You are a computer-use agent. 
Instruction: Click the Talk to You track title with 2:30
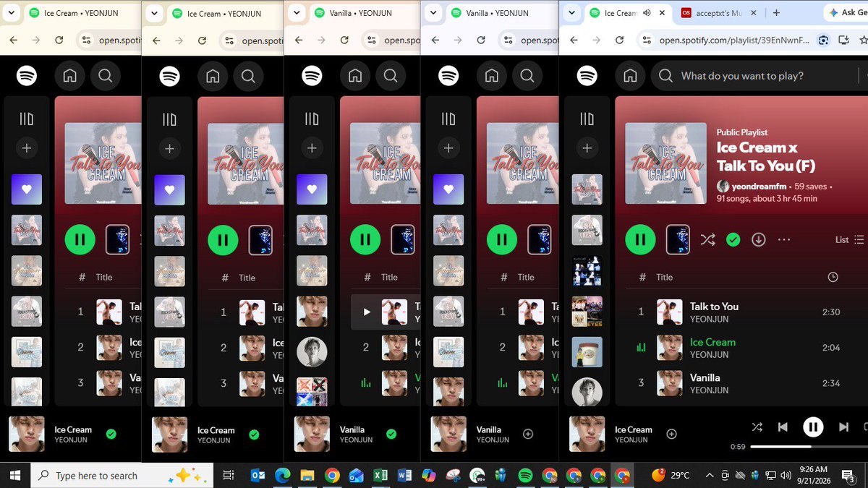pyautogui.click(x=714, y=307)
